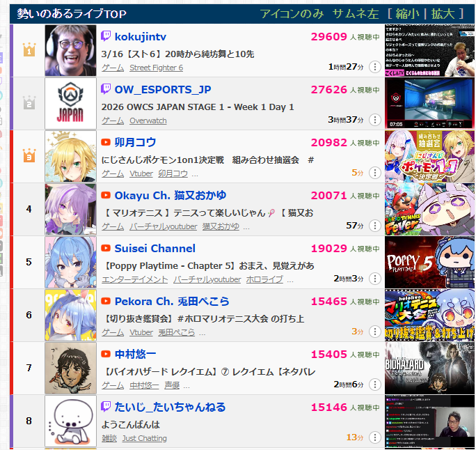Open the たいじ_たいちゃんねる avatar picture
This screenshot has width=476, height=450.
click(70, 421)
